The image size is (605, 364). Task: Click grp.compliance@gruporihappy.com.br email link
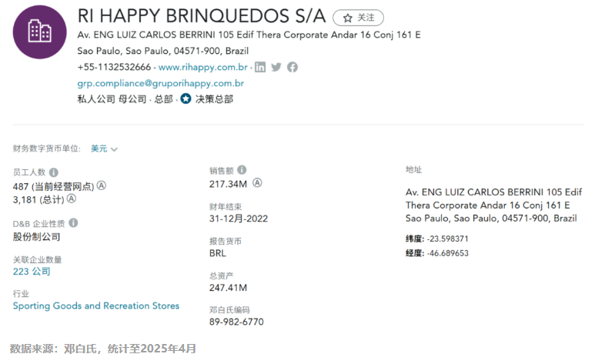point(161,83)
